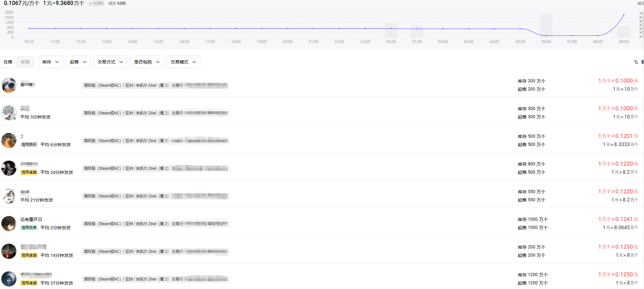Click the sort icon at right of filters
Viewport: 644px width, 289px height.
[x=636, y=62]
